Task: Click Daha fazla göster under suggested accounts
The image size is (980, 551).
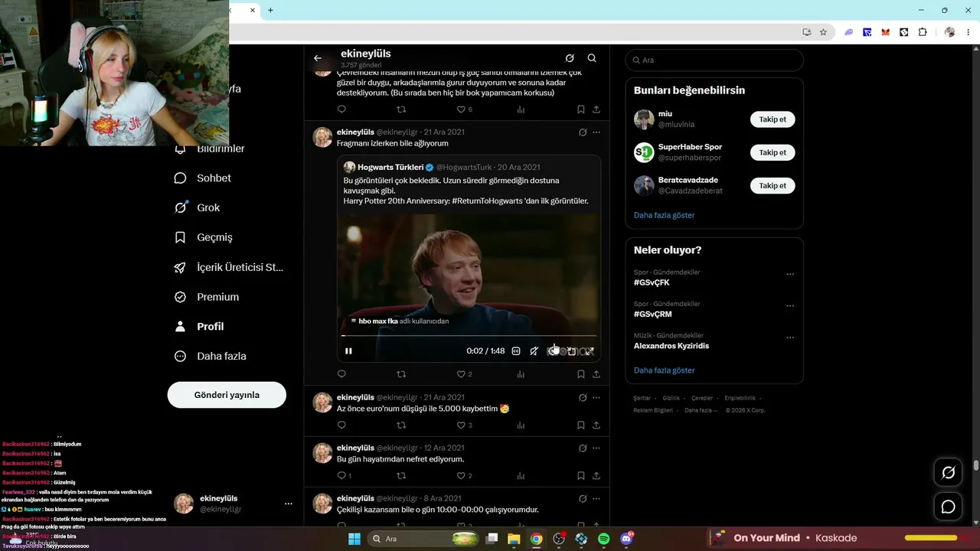Action: point(664,215)
